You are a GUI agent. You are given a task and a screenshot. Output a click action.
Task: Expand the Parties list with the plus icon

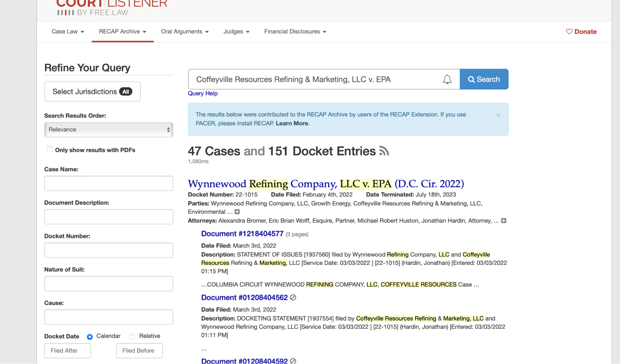click(237, 212)
